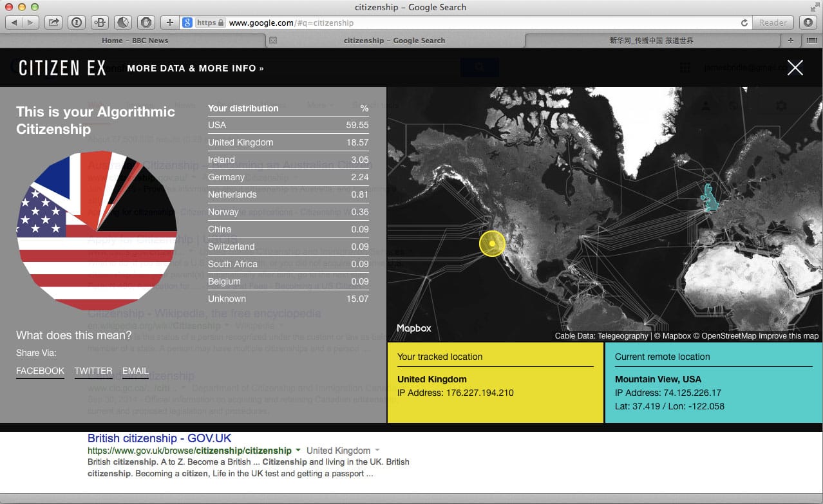The height and width of the screenshot is (504, 823).
Task: Click the 59.55 percentage value
Action: pyautogui.click(x=357, y=125)
